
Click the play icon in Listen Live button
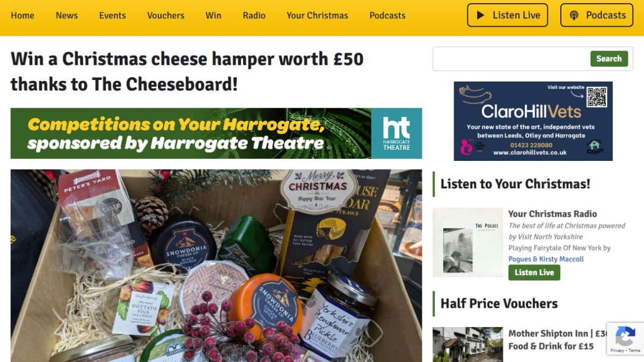pos(481,16)
